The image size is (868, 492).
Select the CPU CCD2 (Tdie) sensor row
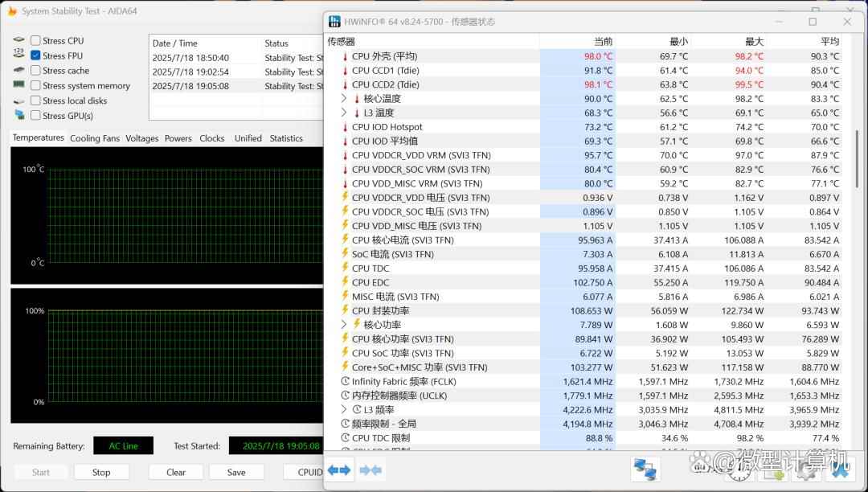pyautogui.click(x=583, y=84)
